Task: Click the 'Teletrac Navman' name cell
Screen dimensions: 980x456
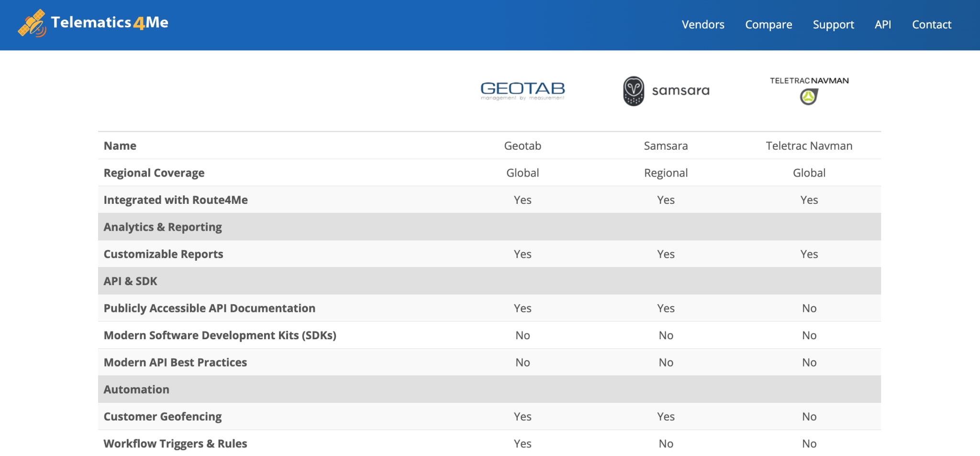Action: 809,145
